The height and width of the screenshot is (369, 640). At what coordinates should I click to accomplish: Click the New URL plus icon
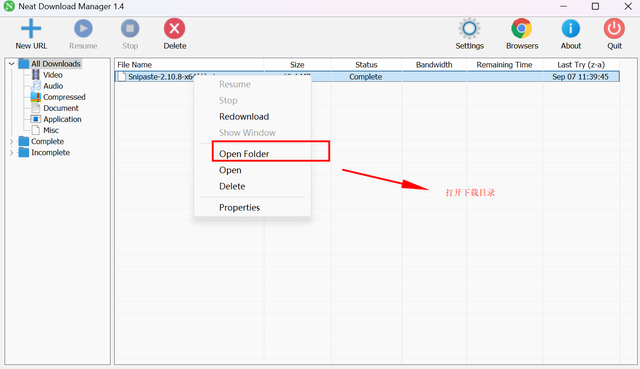(x=31, y=29)
